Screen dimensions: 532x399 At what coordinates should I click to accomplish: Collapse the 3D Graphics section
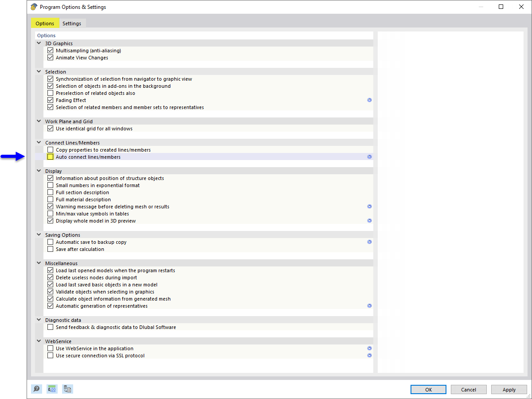click(x=39, y=43)
